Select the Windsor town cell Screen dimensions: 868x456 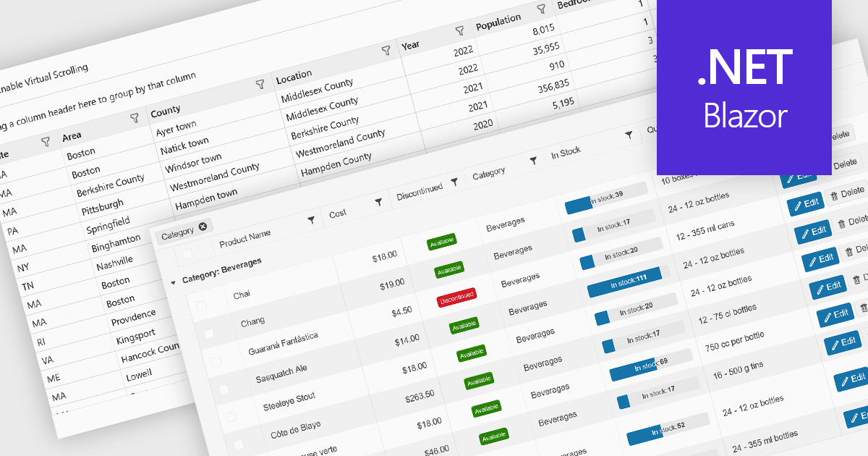point(193,163)
